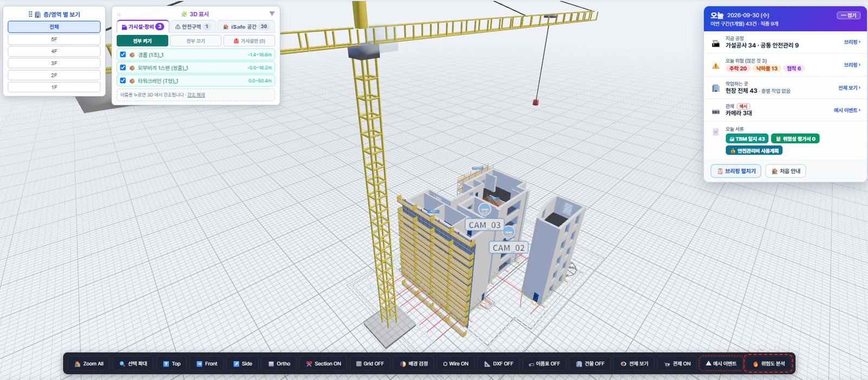The width and height of the screenshot is (868, 380).
Task: Toggle 이름표 OFF name labels
Action: click(x=544, y=364)
